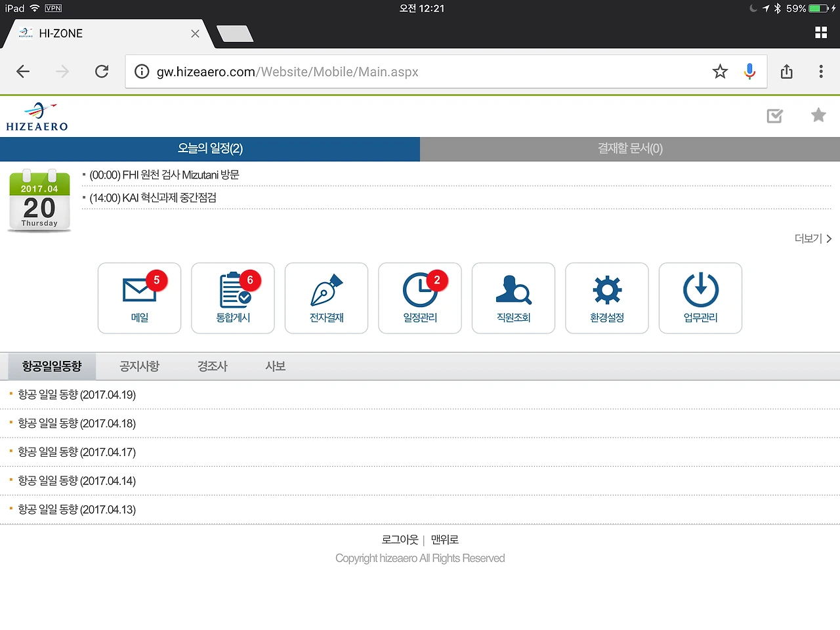Image resolution: width=840 pixels, height=630 pixels.
Task: Open FHI 원천 검사 Mizutani 방문 schedule
Action: click(164, 175)
